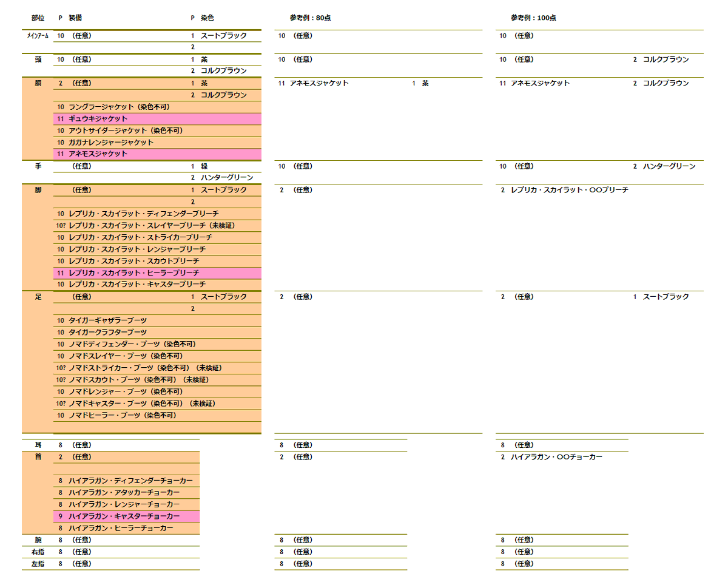Select レプリカ・スカイラット・キャスターブリーチ row
This screenshot has width=728, height=582.
pyautogui.click(x=157, y=285)
